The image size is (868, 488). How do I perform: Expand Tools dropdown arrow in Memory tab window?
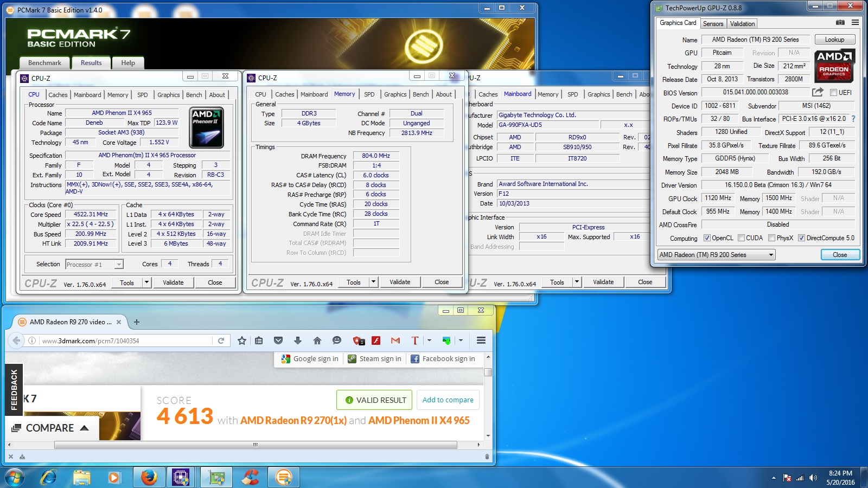click(373, 282)
